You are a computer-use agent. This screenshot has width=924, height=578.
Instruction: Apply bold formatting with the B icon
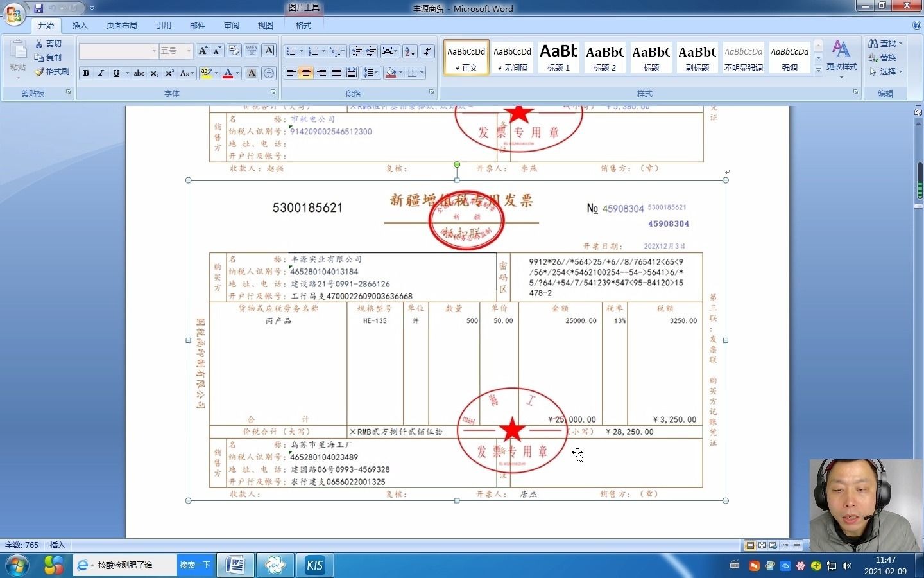click(x=86, y=73)
